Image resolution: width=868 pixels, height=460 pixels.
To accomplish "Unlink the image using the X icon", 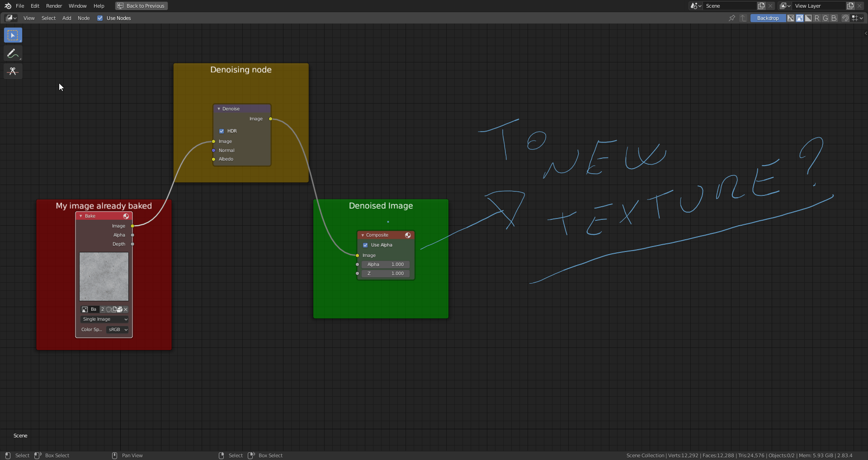I will pyautogui.click(x=125, y=309).
